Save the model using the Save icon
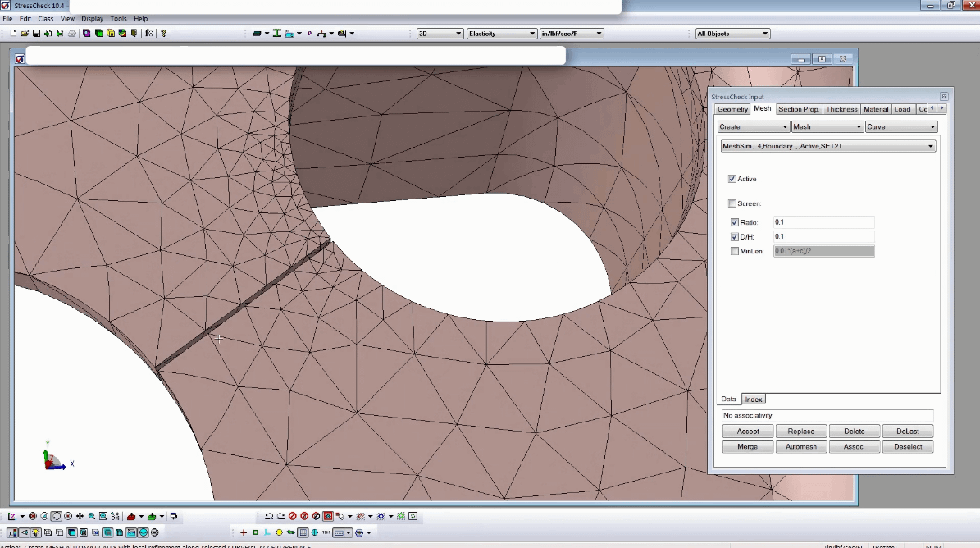Image resolution: width=980 pixels, height=548 pixels. [x=37, y=34]
